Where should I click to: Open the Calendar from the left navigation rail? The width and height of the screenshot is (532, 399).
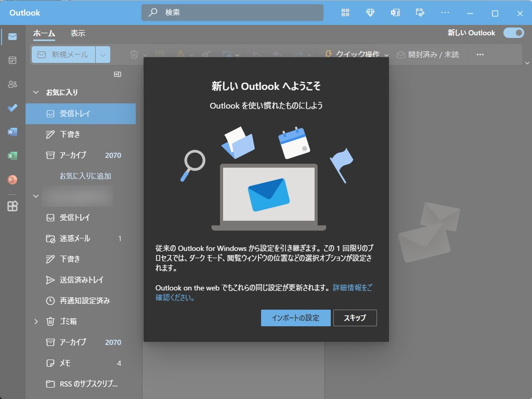point(12,60)
